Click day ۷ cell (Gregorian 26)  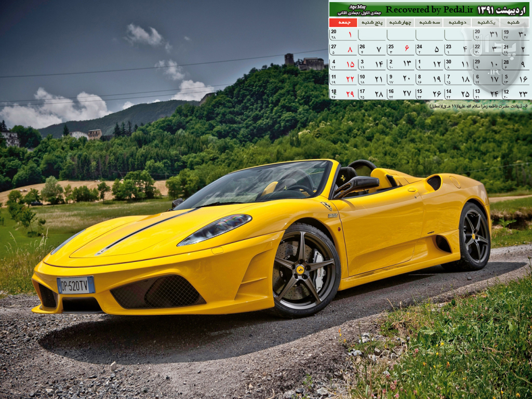[x=371, y=49]
